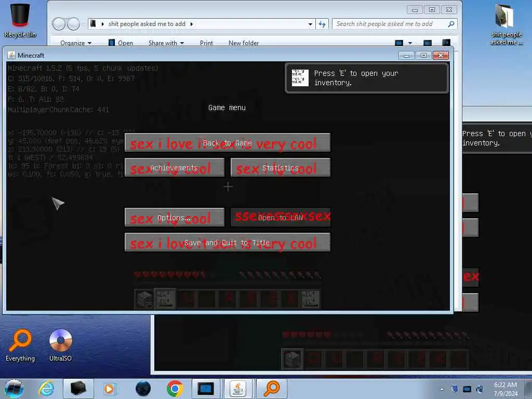Click the magnifier icon in Explorer search
The width and height of the screenshot is (532, 399).
451,24
